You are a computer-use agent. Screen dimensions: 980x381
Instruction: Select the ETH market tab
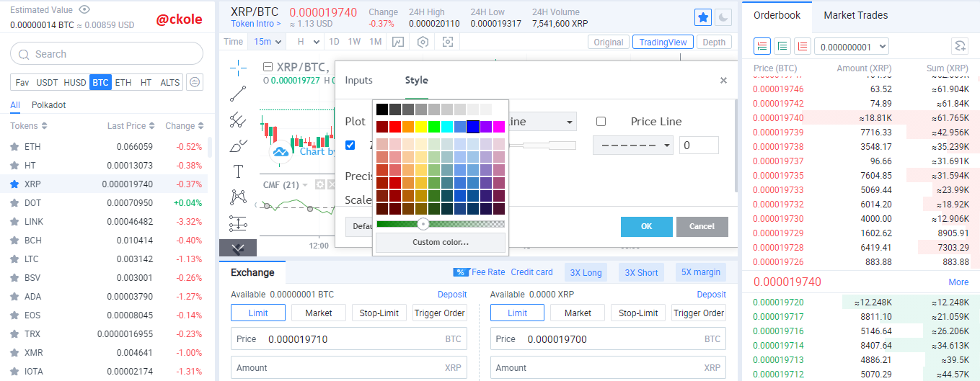(x=123, y=82)
